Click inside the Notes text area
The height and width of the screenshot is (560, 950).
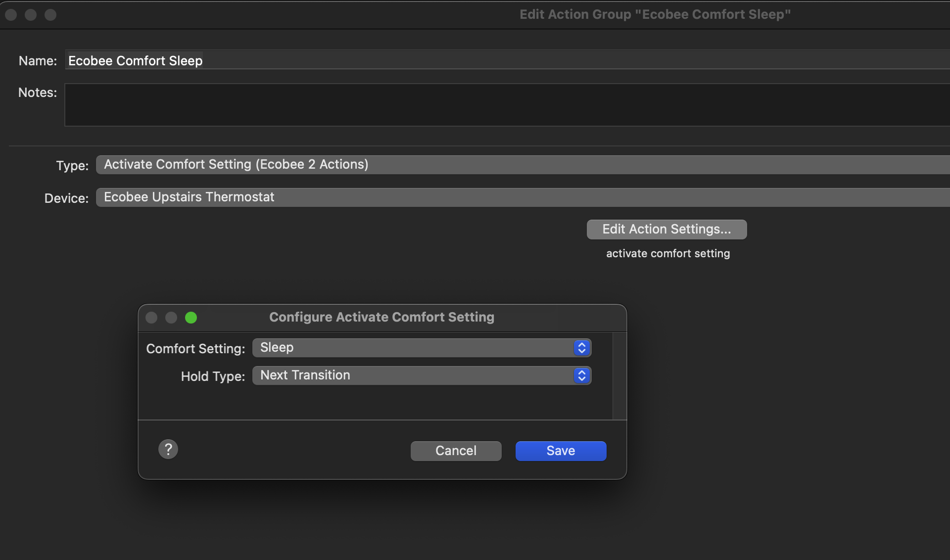(507, 105)
